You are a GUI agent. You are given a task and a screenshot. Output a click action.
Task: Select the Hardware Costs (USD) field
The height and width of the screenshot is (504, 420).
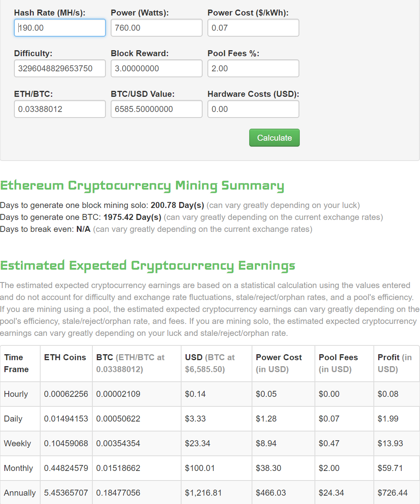click(253, 109)
